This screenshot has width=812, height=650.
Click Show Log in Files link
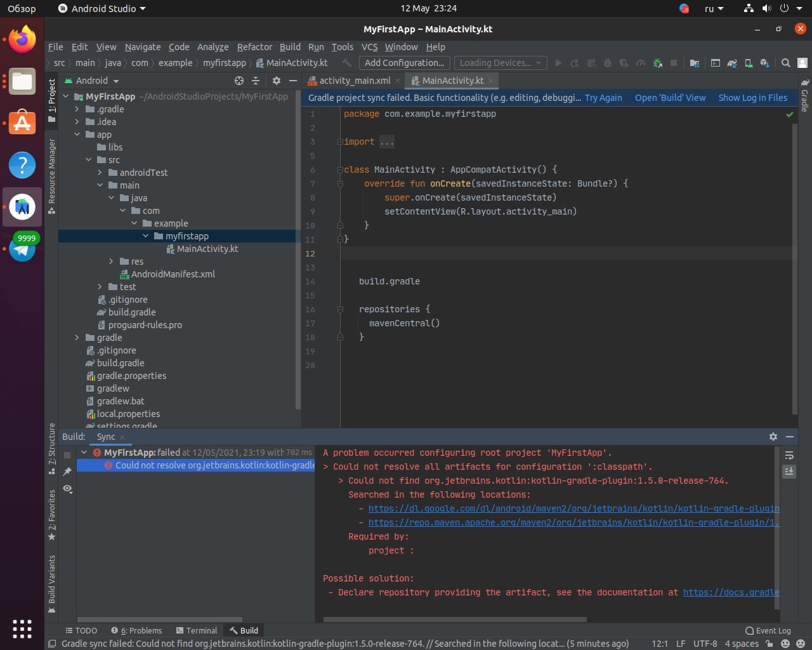(753, 98)
